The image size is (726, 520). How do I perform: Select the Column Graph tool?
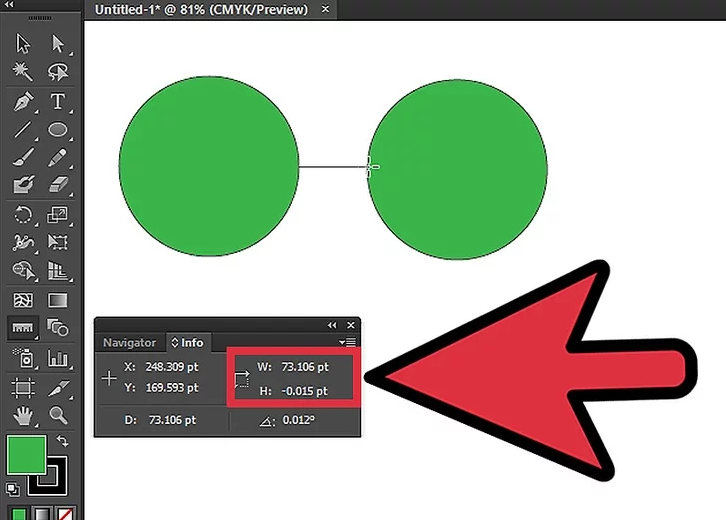point(57,358)
